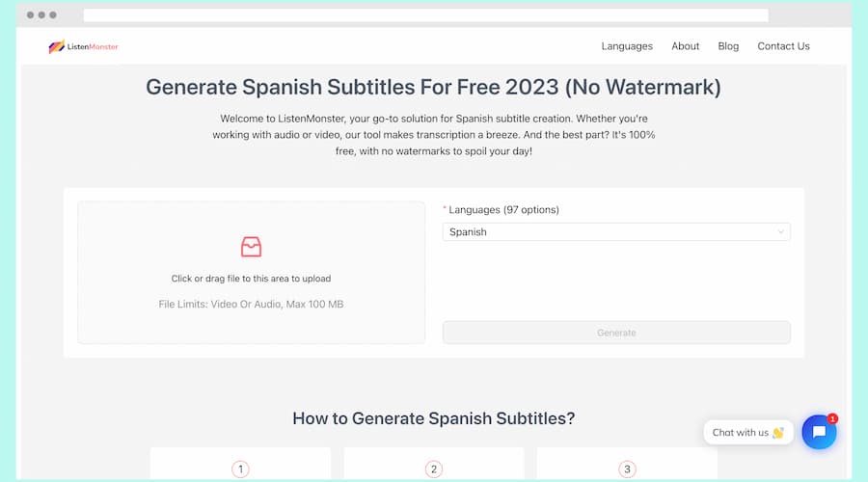Click the red notification badge on chat
This screenshot has height=482, width=868.
pos(832,419)
